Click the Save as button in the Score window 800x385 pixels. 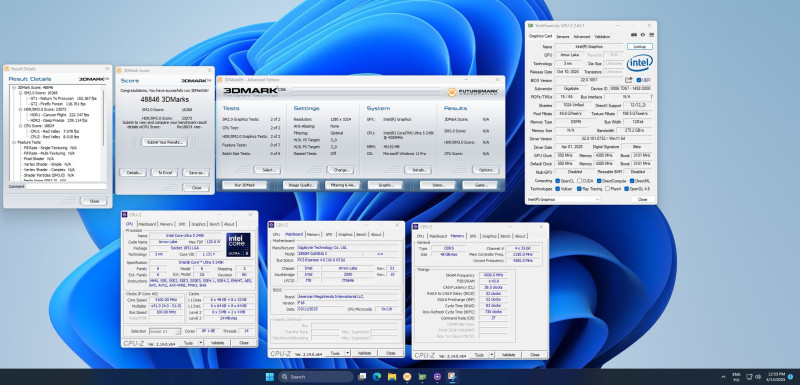(x=196, y=173)
